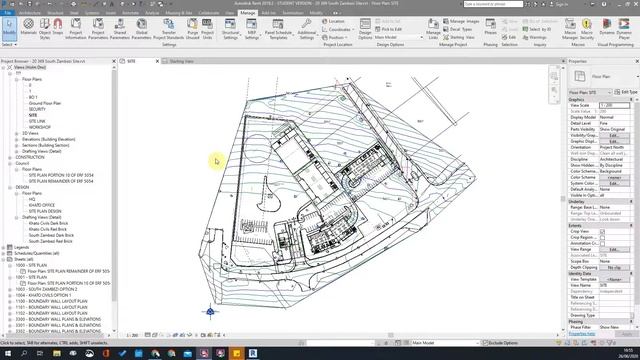This screenshot has height=360, width=640.
Task: Open Global Parameters
Action: (142, 29)
